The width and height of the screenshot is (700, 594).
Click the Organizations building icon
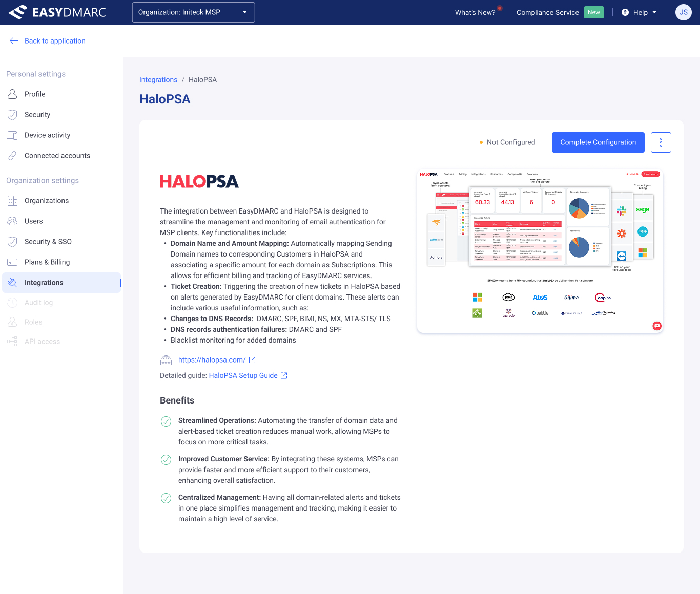[x=12, y=201]
